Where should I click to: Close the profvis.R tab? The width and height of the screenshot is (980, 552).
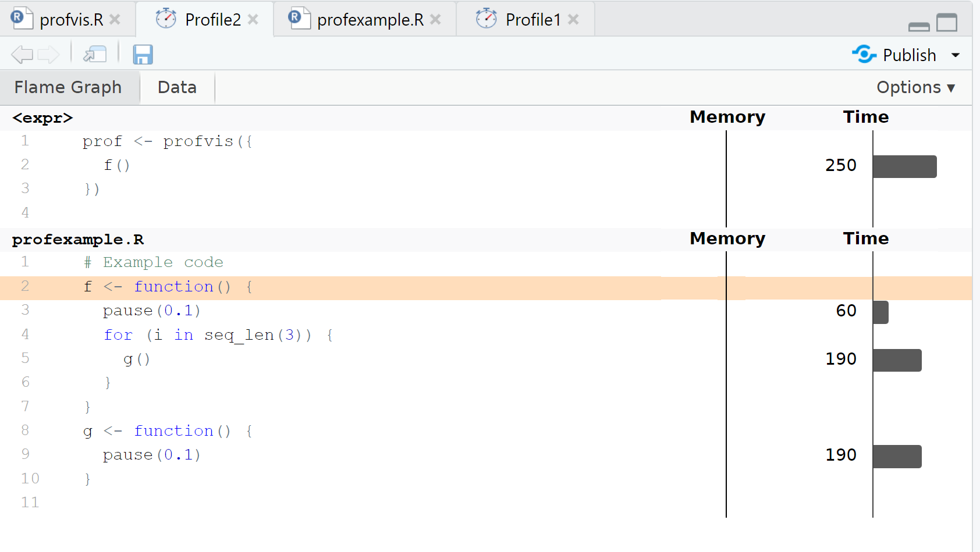point(115,20)
